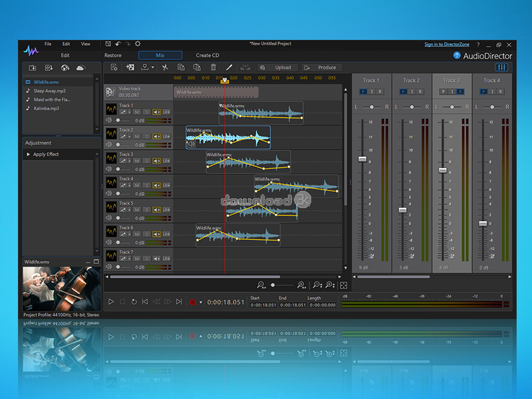Click Sign in to DirectorZone link

(x=447, y=45)
